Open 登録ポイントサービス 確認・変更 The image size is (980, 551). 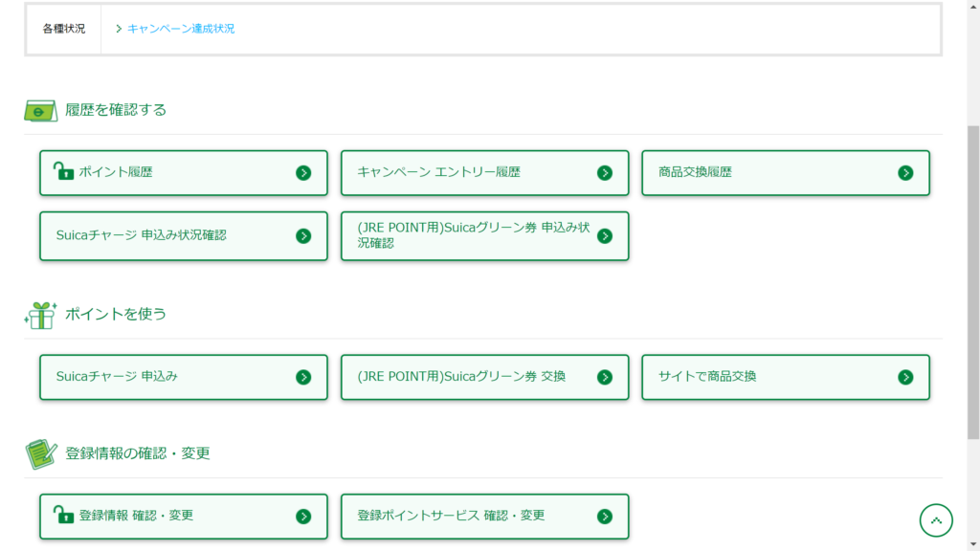tap(485, 517)
